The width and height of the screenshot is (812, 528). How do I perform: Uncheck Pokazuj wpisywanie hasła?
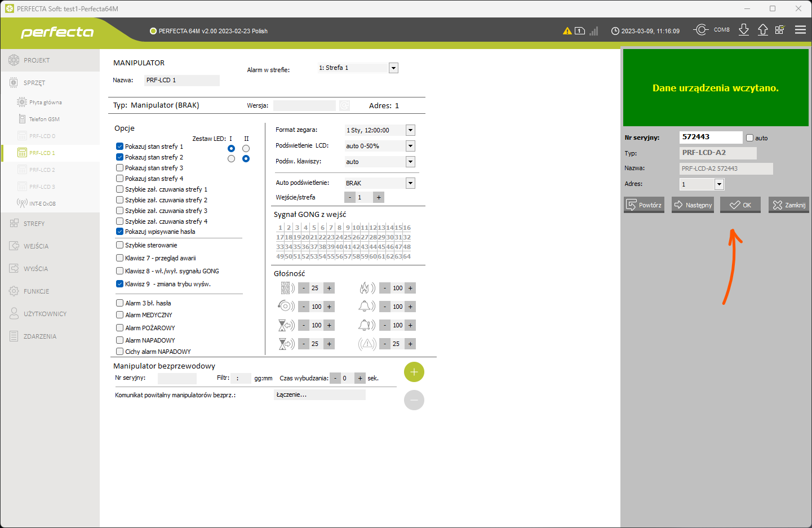click(x=119, y=232)
